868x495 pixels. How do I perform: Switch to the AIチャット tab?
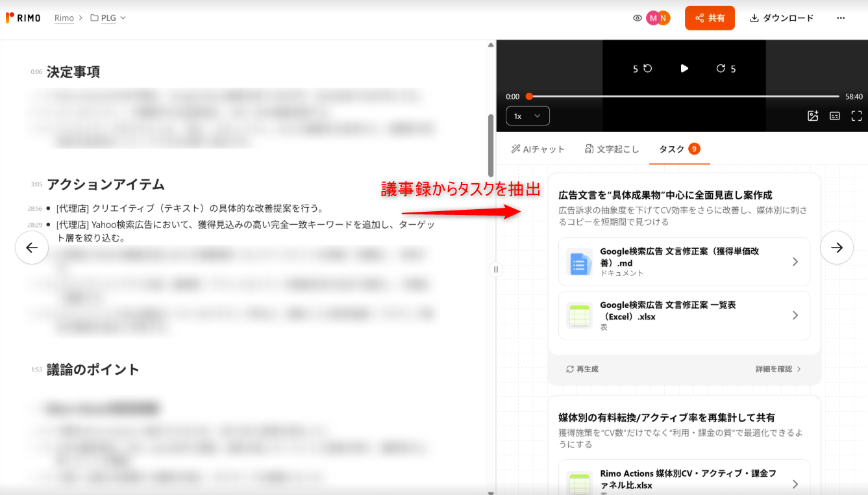pyautogui.click(x=538, y=149)
